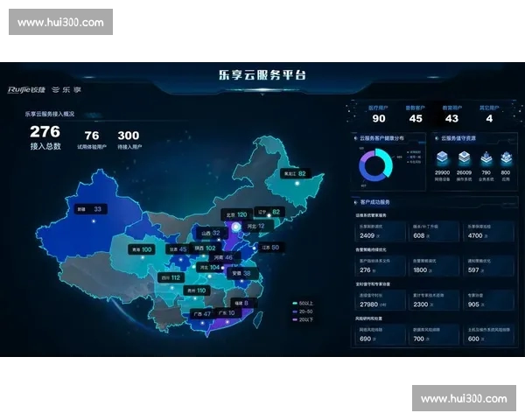Open the card showing 608 次
Image resolution: width=525 pixels, height=420 pixels.
[x=434, y=232]
